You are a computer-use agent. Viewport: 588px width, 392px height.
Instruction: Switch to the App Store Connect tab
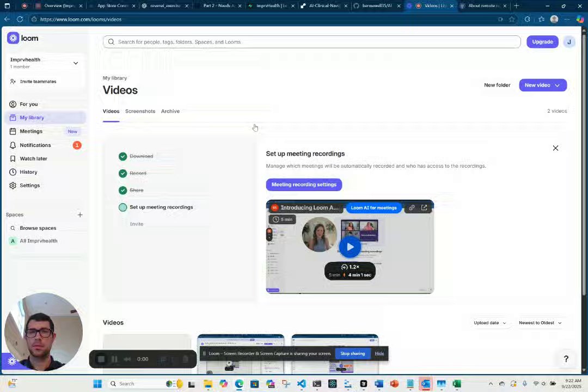(112, 5)
